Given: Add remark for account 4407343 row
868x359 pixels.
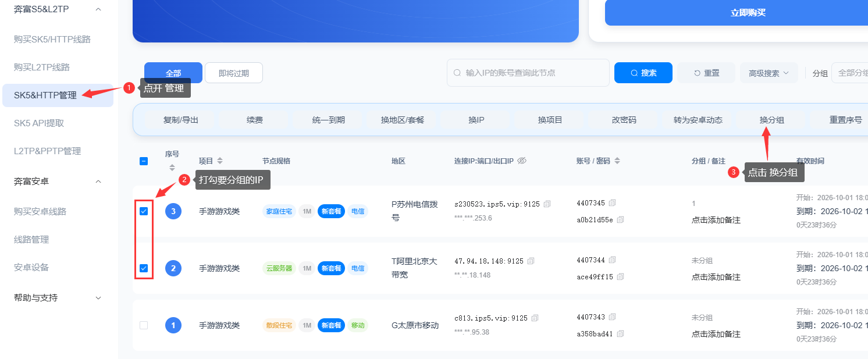Looking at the screenshot, I should [716, 335].
